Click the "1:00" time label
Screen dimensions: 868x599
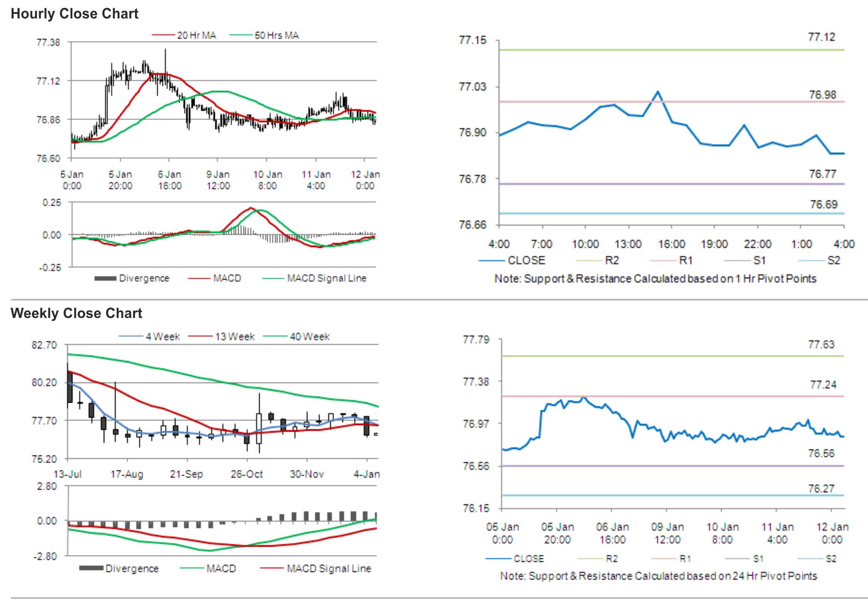coord(801,244)
